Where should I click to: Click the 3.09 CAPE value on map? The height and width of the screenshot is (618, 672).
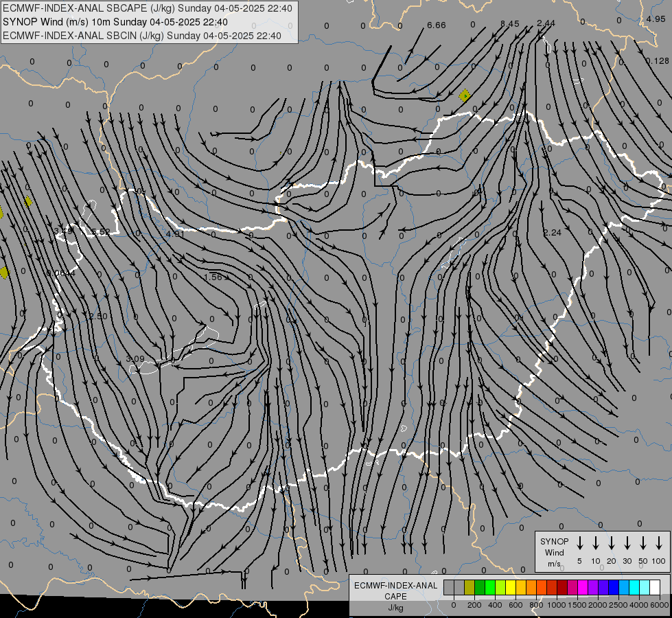135,358
